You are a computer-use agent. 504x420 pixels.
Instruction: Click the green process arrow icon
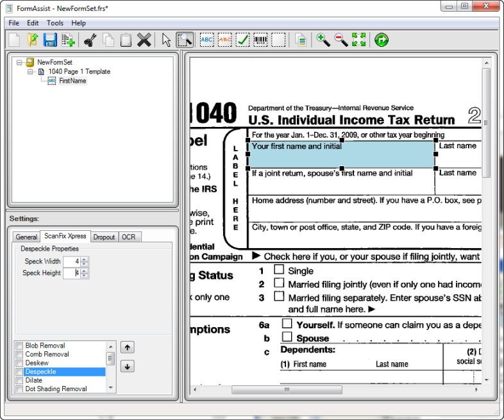tap(382, 40)
